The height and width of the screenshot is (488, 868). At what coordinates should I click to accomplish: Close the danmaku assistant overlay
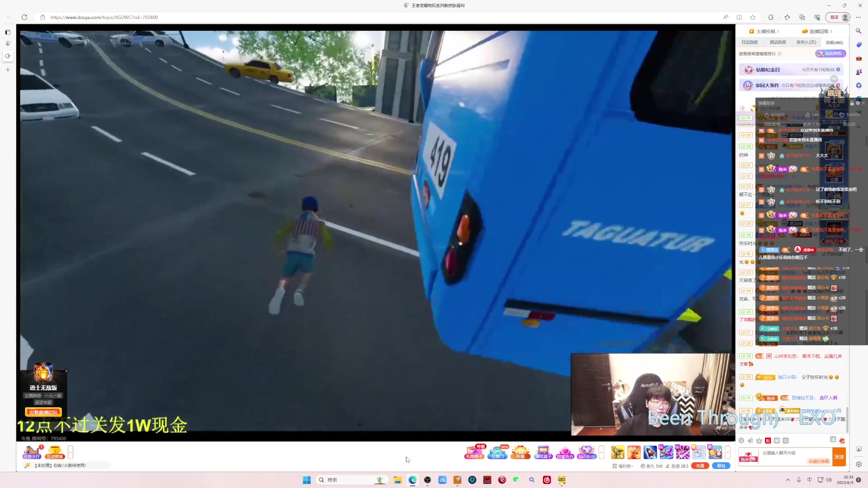(863, 103)
